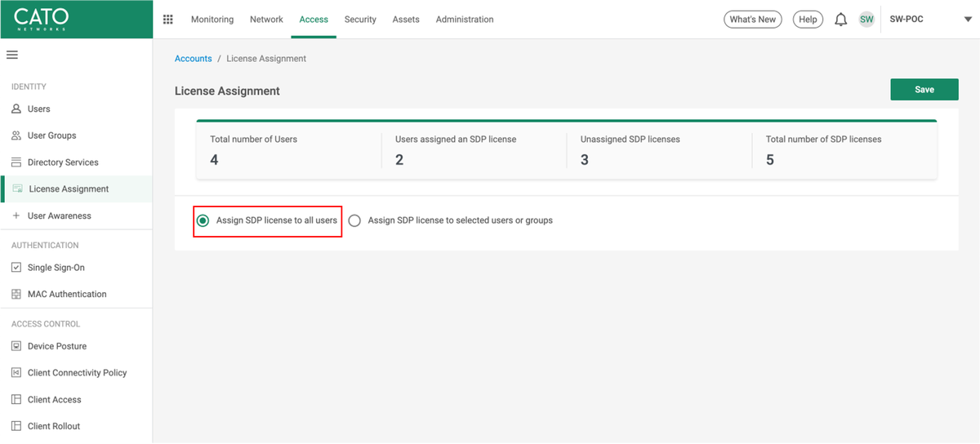Image resolution: width=980 pixels, height=444 pixels.
Task: Click the Directory Services icon
Action: click(x=16, y=162)
